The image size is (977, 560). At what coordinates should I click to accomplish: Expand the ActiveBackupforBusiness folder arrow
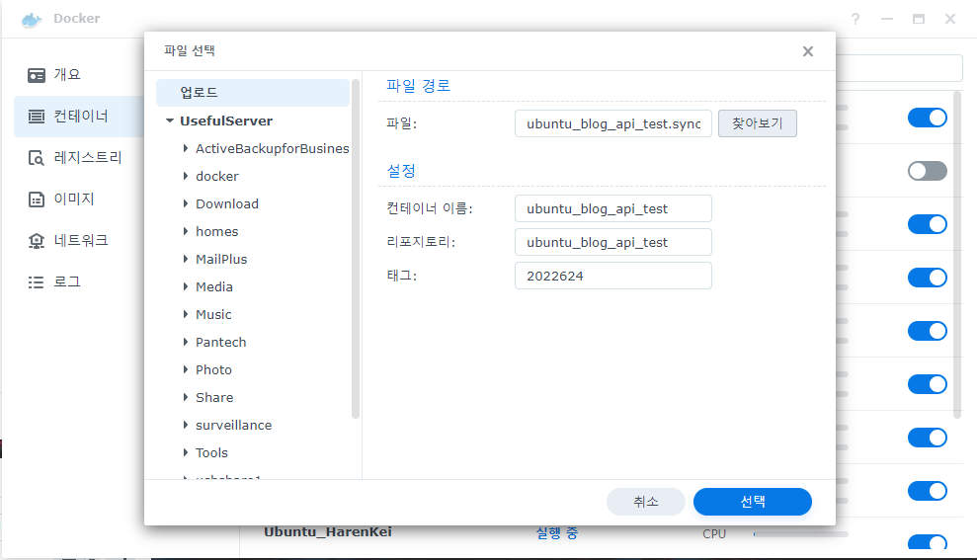pos(185,148)
